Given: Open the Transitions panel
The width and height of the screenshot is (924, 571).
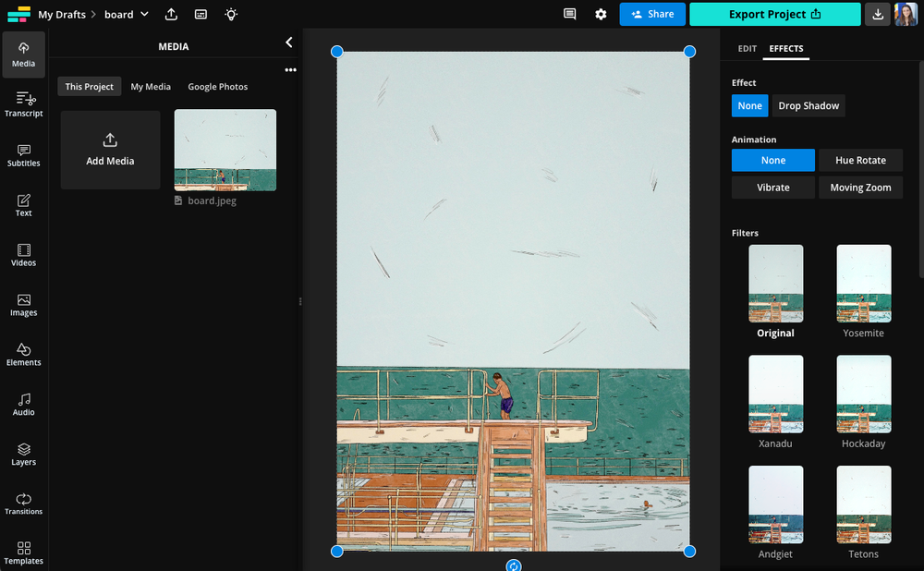Looking at the screenshot, I should tap(23, 504).
